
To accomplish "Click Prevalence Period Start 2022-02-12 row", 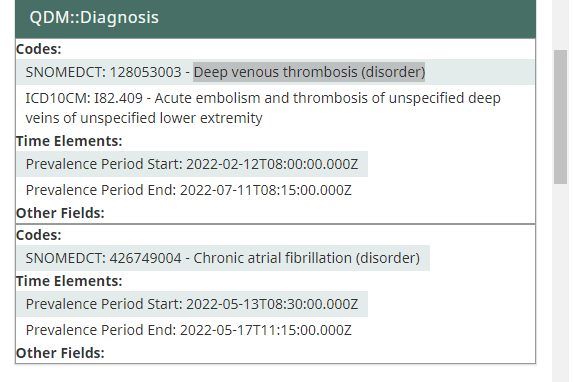I will [x=192, y=164].
